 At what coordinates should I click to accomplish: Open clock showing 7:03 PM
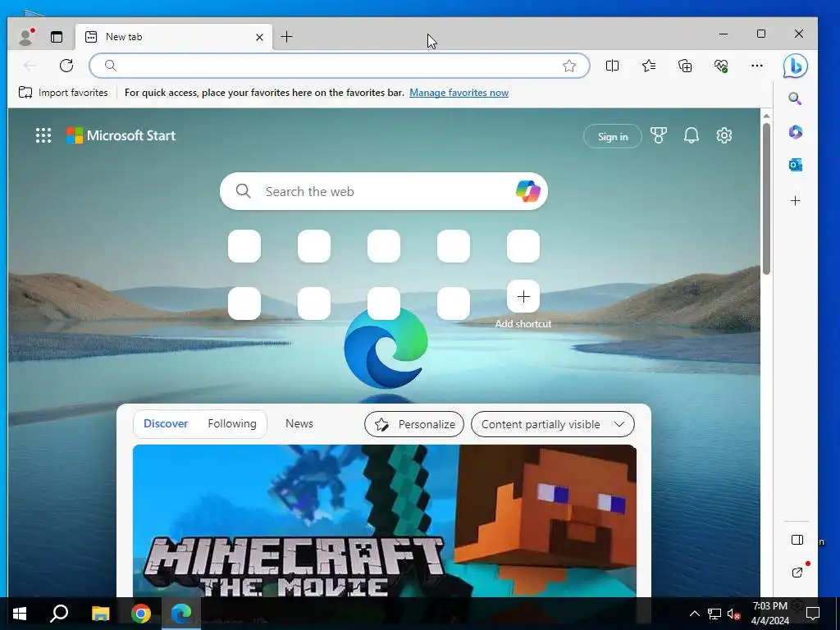[x=769, y=614]
